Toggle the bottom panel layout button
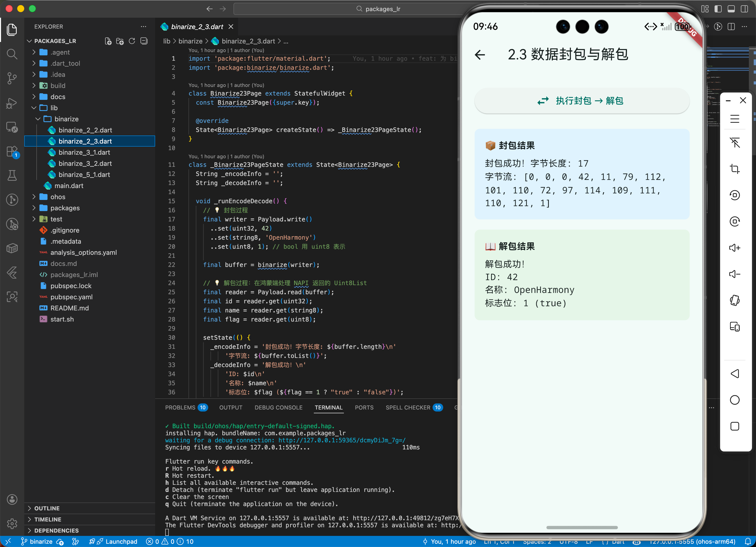756x547 pixels. pos(731,9)
